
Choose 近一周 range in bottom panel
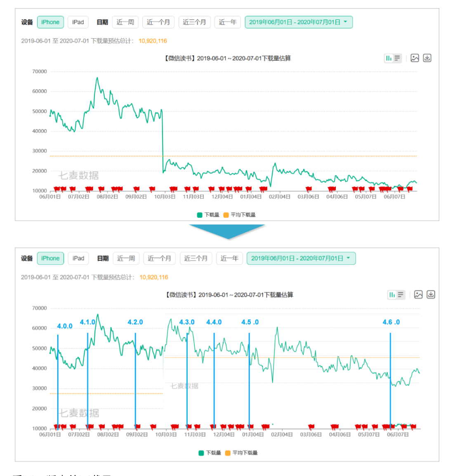point(126,258)
